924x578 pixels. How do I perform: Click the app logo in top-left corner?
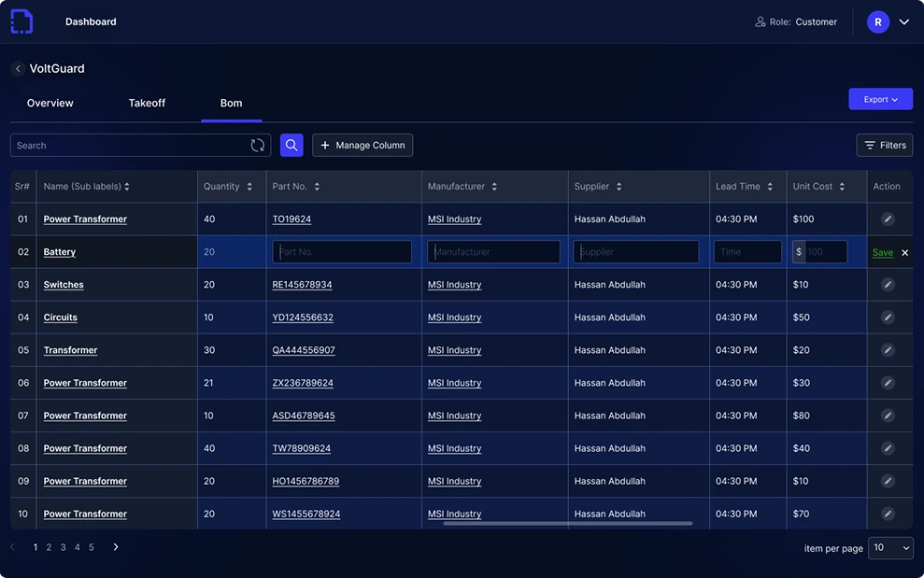(21, 21)
